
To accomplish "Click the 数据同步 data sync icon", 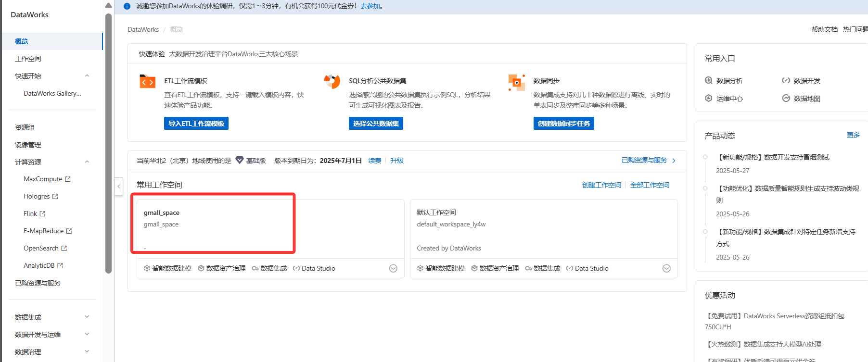I will click(x=516, y=82).
